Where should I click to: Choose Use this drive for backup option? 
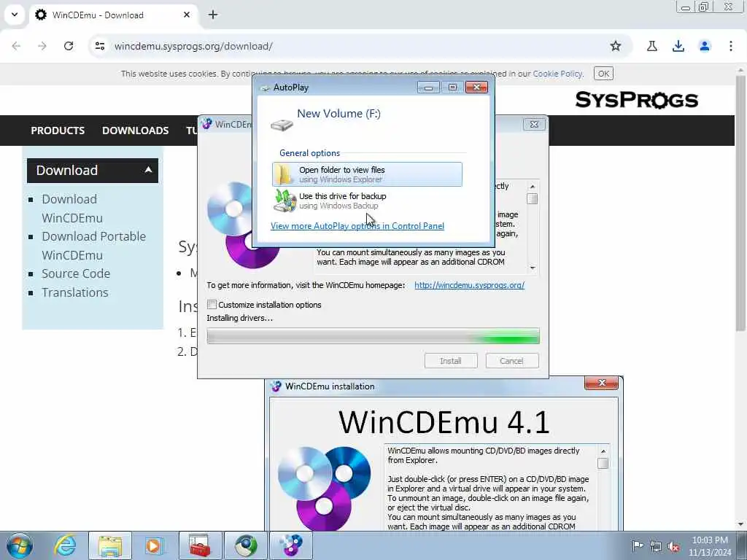pos(367,201)
